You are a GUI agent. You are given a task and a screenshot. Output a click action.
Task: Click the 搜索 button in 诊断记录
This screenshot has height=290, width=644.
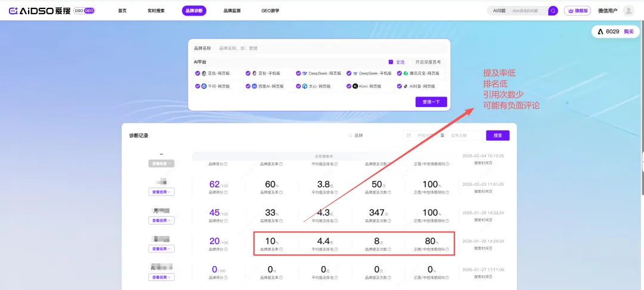(x=497, y=135)
